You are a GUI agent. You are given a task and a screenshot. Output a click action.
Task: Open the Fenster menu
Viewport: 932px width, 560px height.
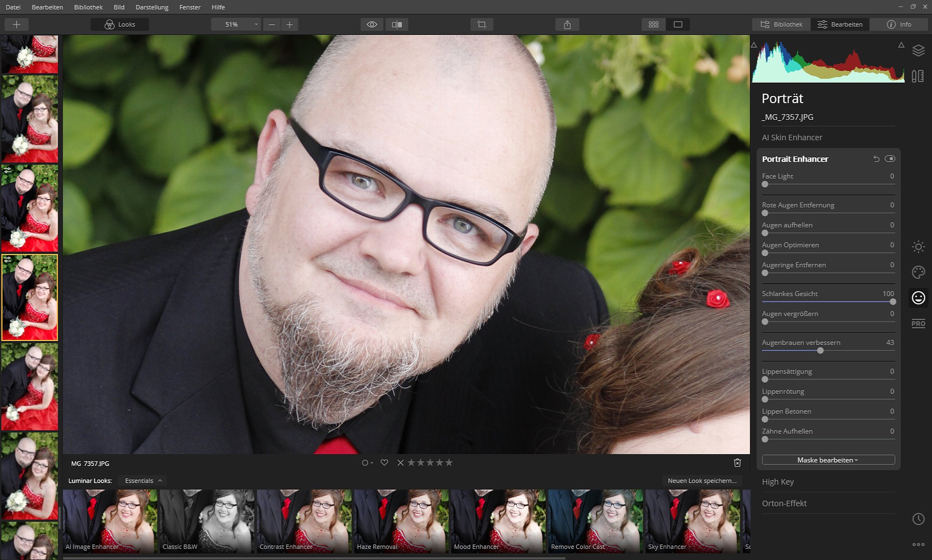(x=190, y=7)
